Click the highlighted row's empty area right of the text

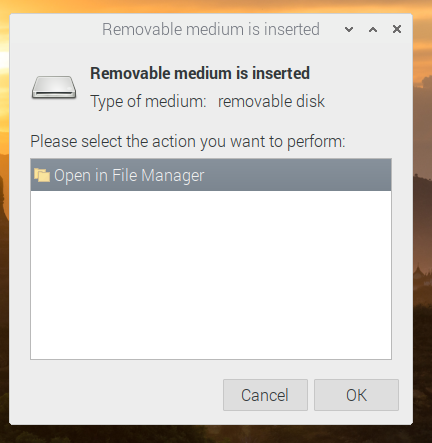pyautogui.click(x=297, y=175)
